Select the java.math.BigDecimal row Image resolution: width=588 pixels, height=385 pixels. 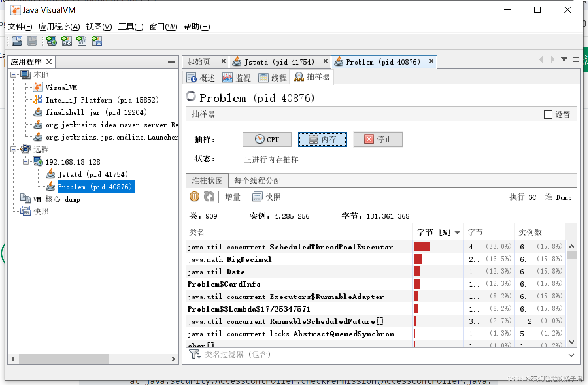click(x=375, y=259)
